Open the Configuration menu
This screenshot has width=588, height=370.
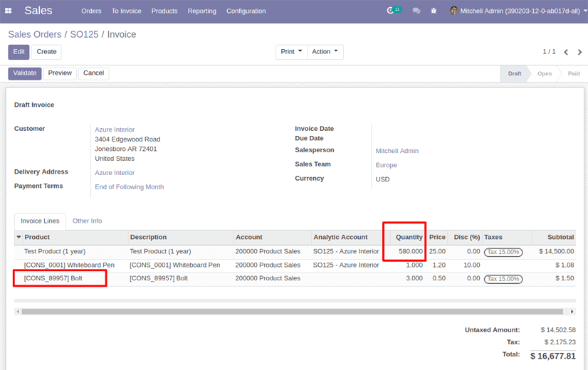pos(246,11)
